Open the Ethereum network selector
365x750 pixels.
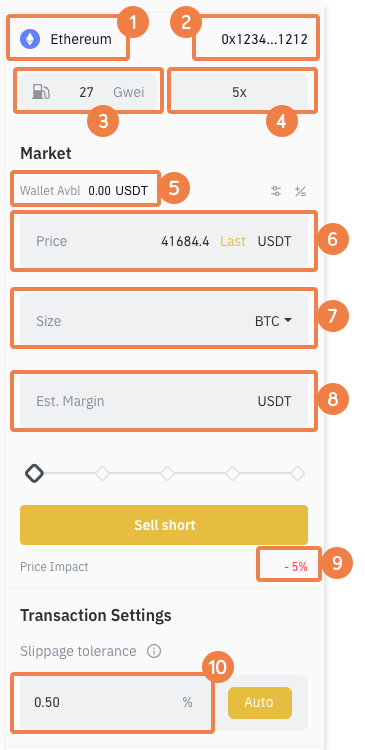click(x=68, y=39)
